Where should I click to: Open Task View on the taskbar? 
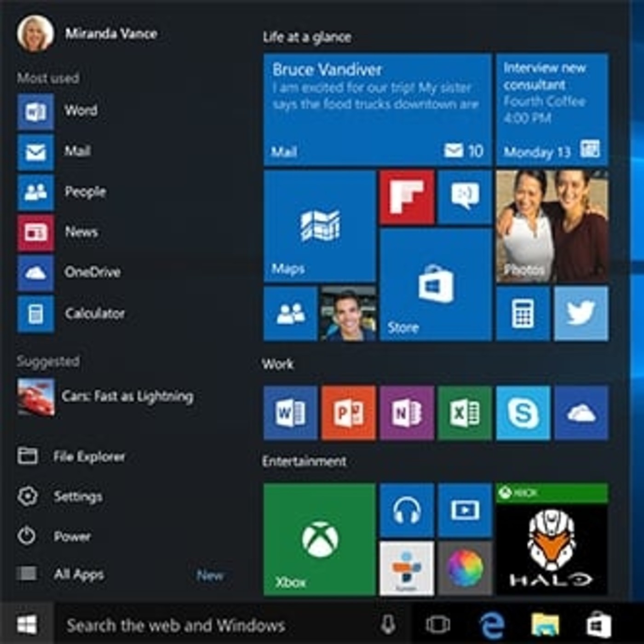437,625
